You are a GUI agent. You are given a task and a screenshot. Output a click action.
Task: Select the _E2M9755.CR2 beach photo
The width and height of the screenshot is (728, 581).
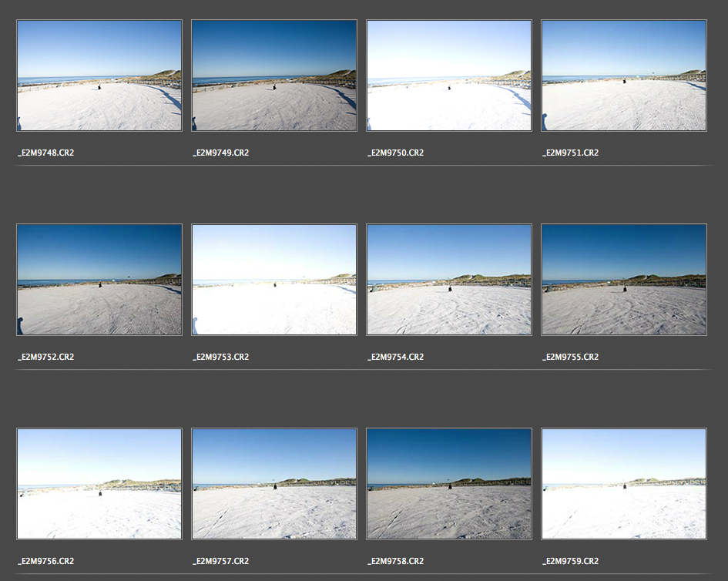point(624,280)
